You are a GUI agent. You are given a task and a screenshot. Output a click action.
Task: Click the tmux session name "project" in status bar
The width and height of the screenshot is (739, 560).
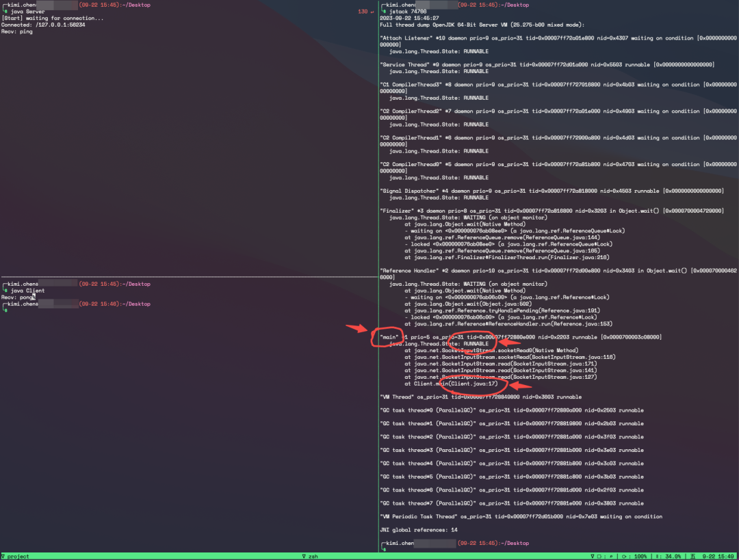[x=18, y=556]
